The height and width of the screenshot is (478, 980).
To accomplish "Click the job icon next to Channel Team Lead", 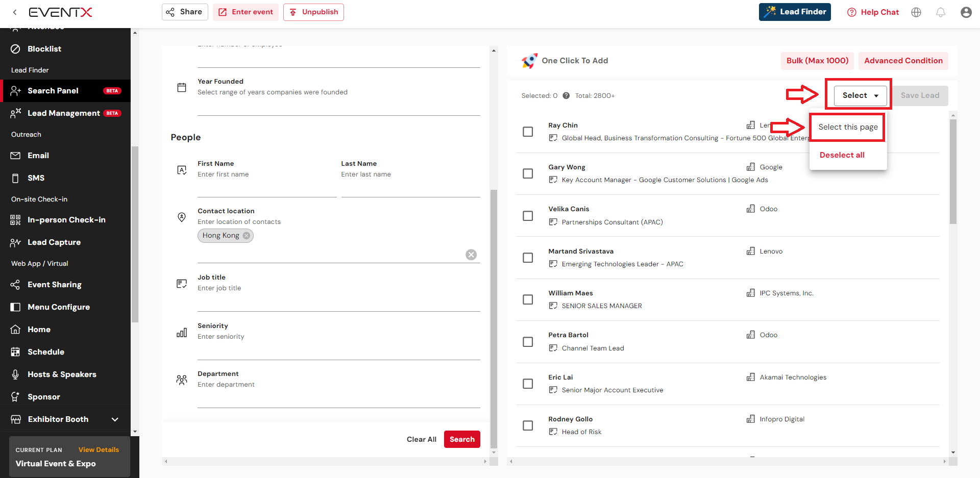I will [553, 348].
